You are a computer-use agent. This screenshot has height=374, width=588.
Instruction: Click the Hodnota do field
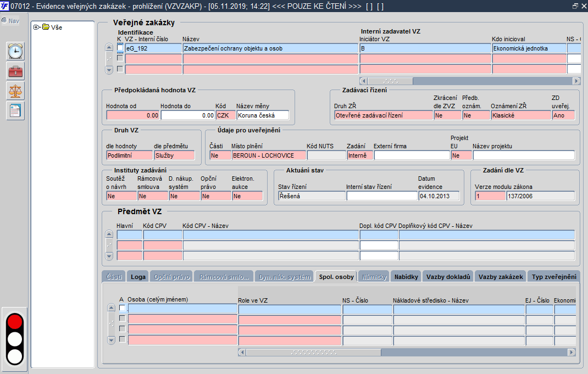pyautogui.click(x=188, y=115)
